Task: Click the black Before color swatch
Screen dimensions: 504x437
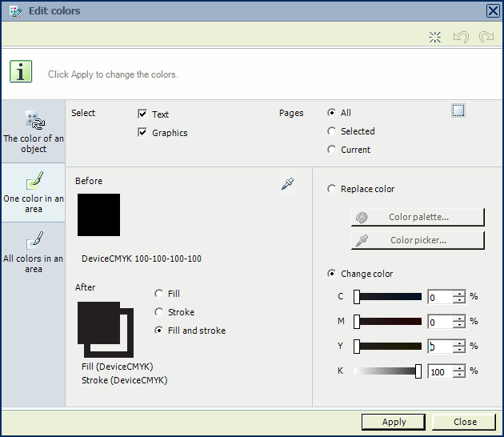Action: [98, 214]
